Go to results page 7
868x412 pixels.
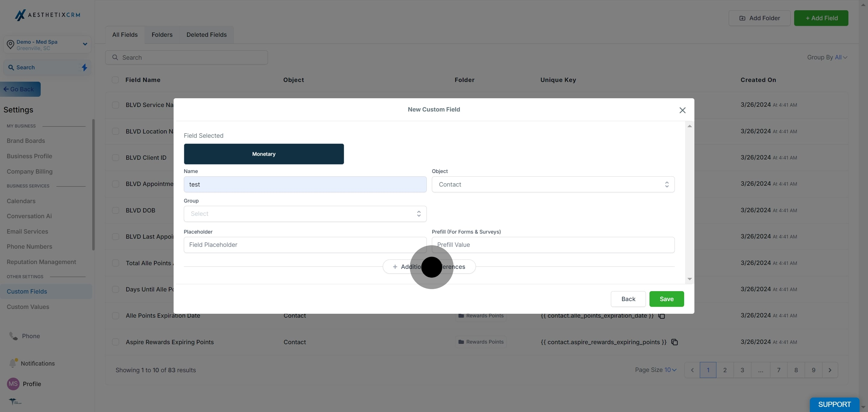click(778, 370)
